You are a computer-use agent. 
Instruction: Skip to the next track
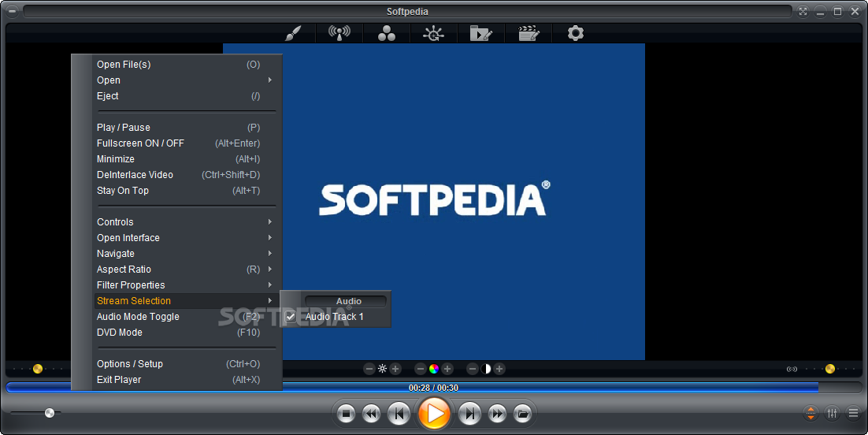pos(469,414)
